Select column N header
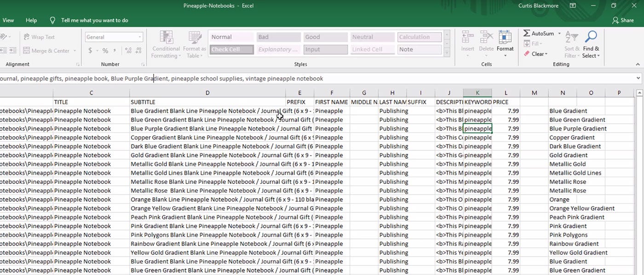 click(563, 93)
